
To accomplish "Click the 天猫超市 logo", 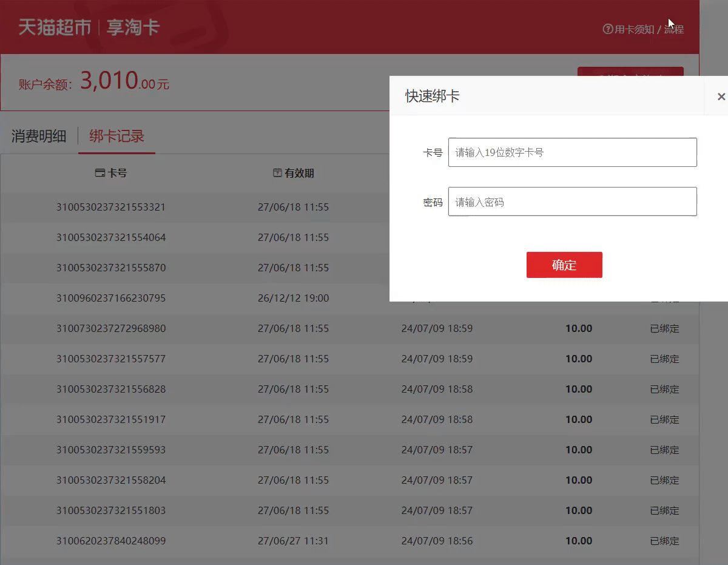I will (55, 27).
